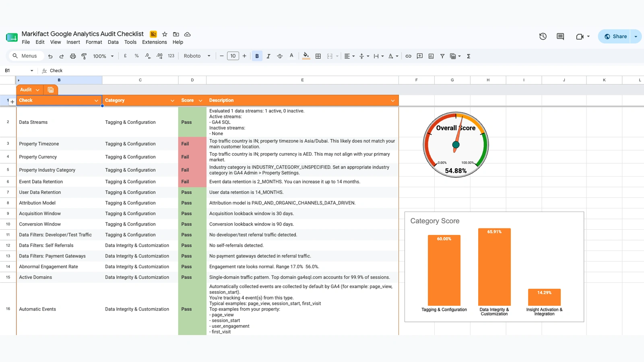The width and height of the screenshot is (644, 362).
Task: Open text wrapping dropdown
Action: coord(378,56)
